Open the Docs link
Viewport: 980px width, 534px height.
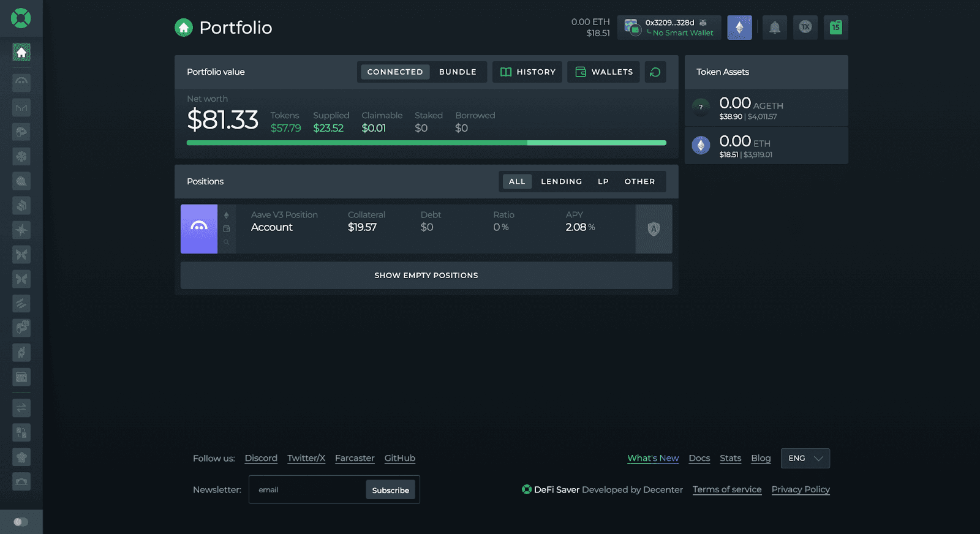click(x=699, y=458)
